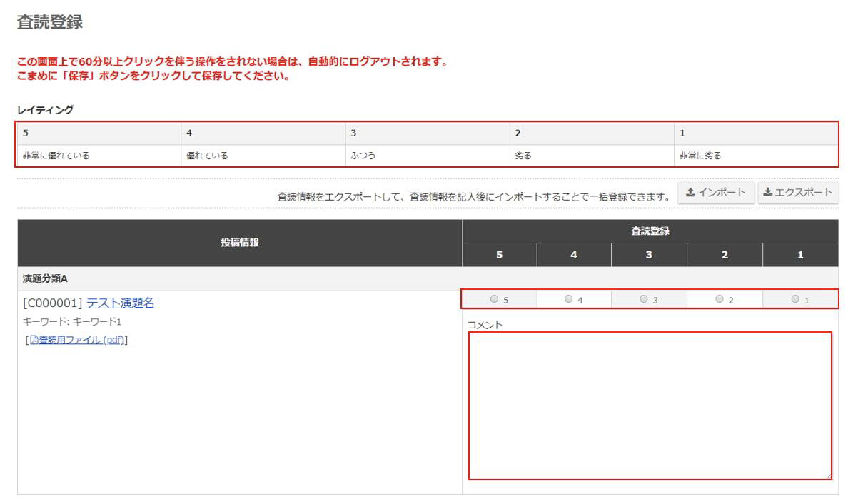Pick rating 2 radio button
858x504 pixels.
[x=719, y=300]
